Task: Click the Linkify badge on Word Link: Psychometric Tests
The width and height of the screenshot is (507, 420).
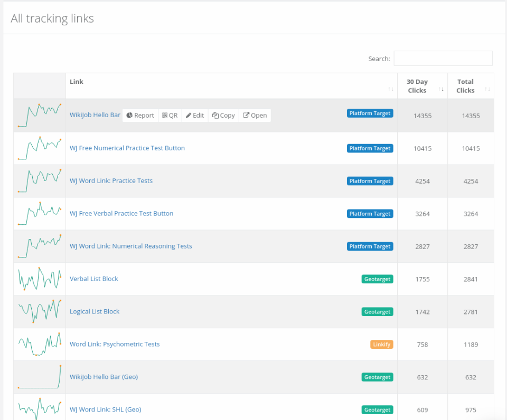Action: 381,344
